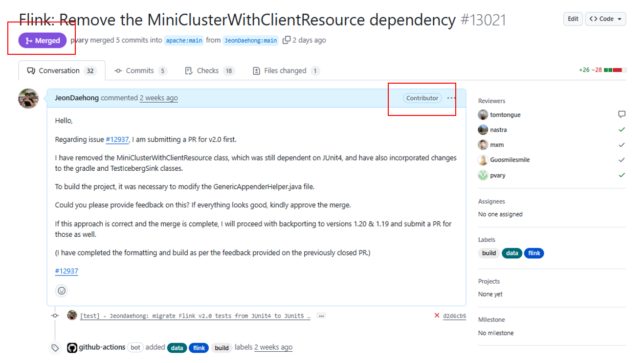
Task: Click the 'flink' label in sidebar Labels
Action: point(534,253)
